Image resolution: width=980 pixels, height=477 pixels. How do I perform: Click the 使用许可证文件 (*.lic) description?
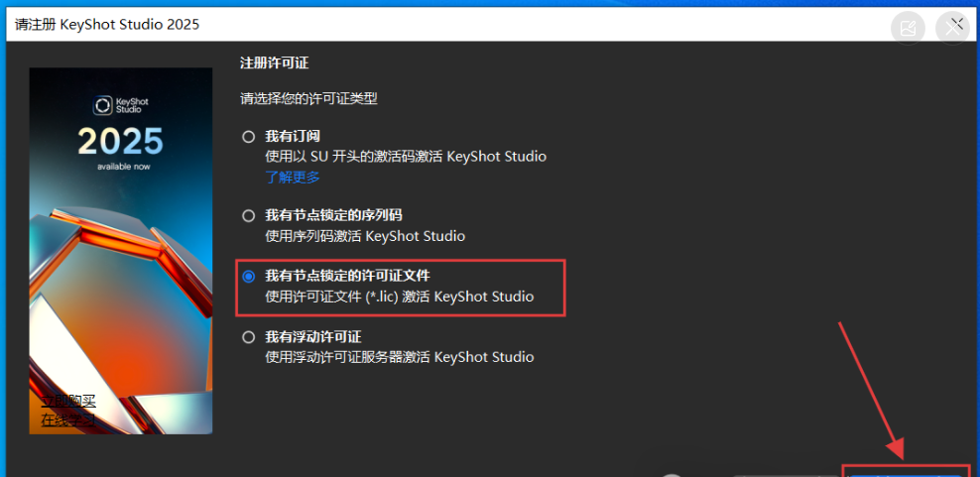point(400,297)
